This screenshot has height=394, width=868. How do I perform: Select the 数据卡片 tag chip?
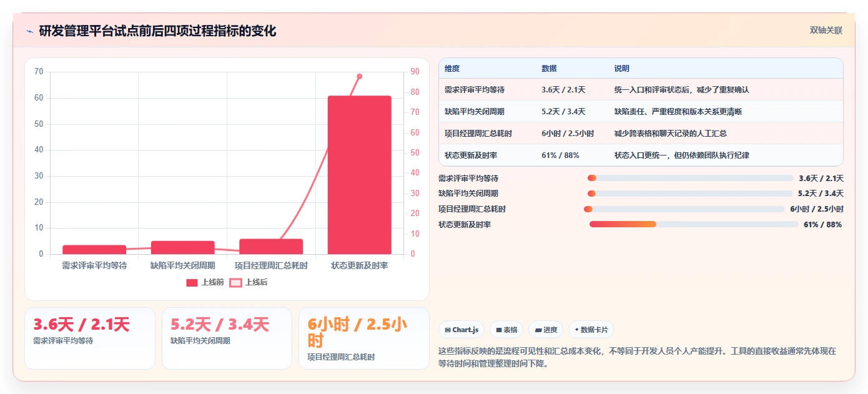[x=591, y=330]
